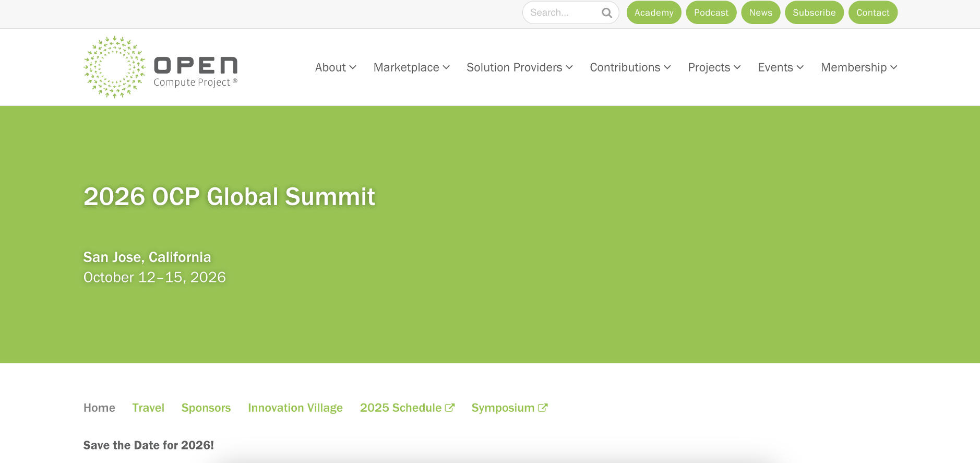Open the Contributions dropdown
Viewport: 980px width, 463px height.
630,67
